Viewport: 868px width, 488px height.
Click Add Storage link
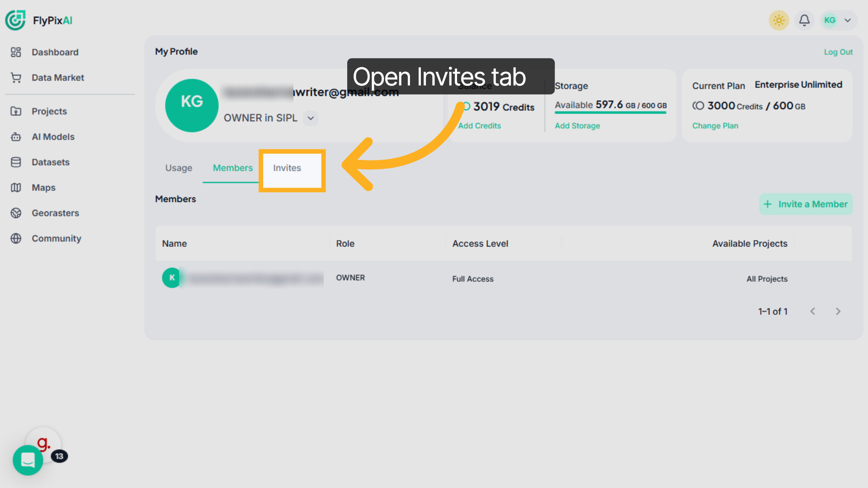pos(577,126)
